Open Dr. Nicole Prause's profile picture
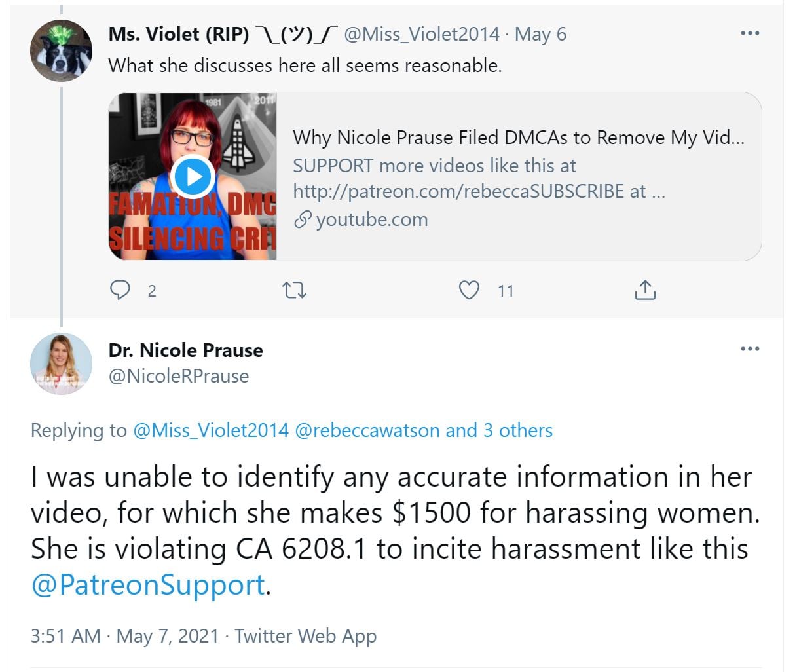 pyautogui.click(x=62, y=364)
